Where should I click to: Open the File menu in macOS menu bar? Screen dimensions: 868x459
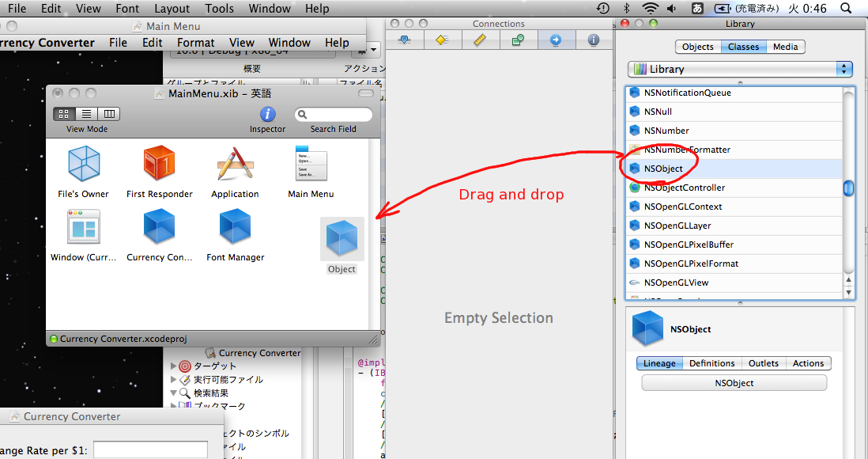tap(17, 9)
